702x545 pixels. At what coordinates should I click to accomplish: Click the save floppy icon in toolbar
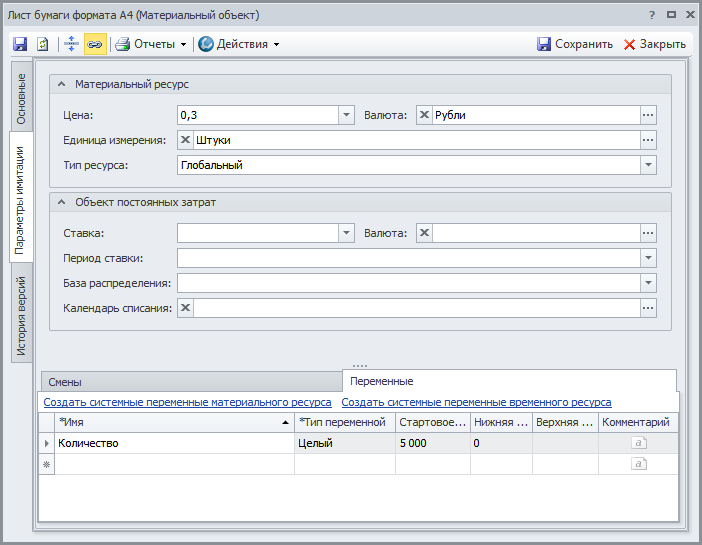(20, 44)
